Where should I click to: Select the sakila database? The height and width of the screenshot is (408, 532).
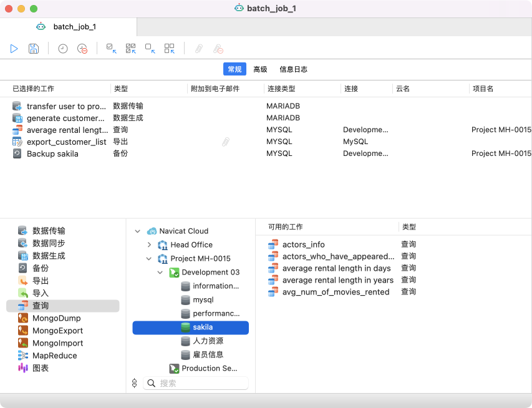pyautogui.click(x=190, y=328)
